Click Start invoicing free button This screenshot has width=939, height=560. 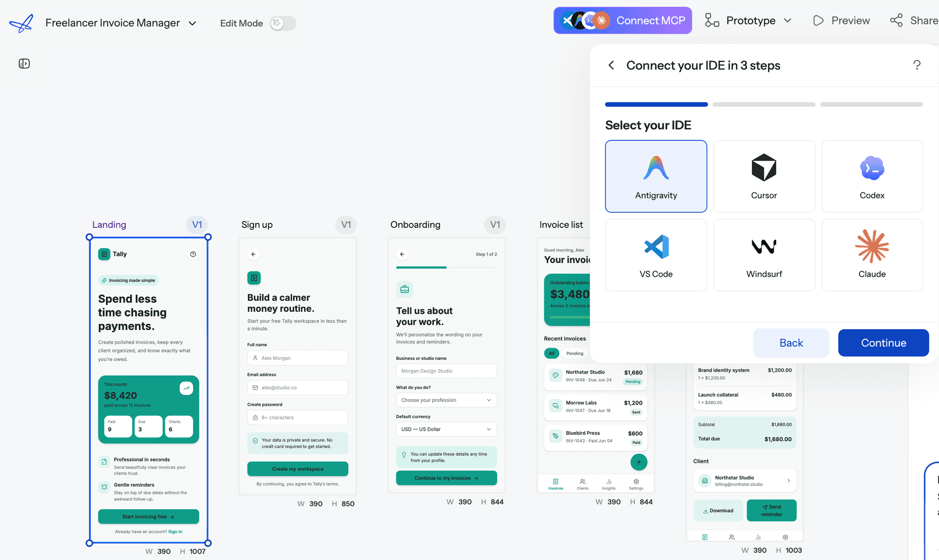point(148,517)
